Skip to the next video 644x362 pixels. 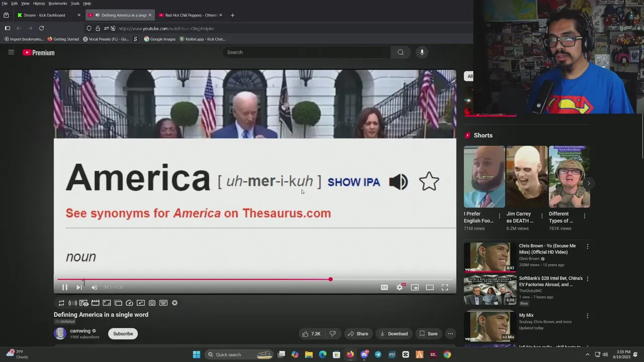click(79, 287)
